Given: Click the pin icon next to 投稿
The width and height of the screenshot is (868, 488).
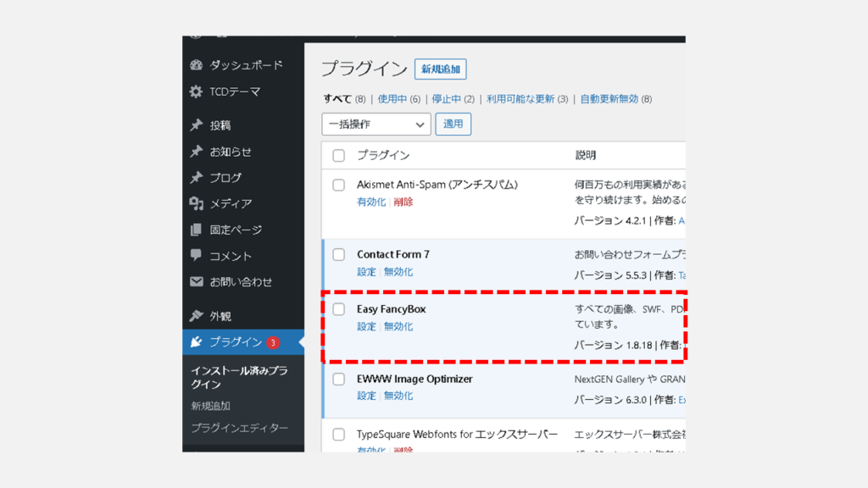Looking at the screenshot, I should (197, 125).
